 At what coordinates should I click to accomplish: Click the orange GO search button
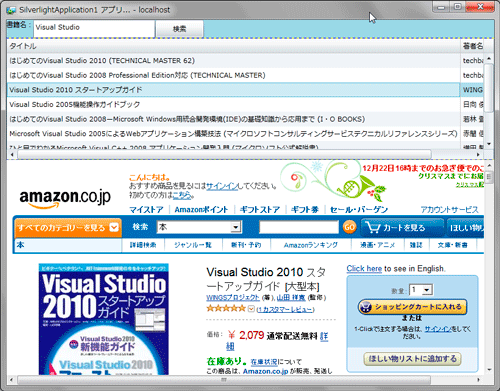click(x=349, y=227)
